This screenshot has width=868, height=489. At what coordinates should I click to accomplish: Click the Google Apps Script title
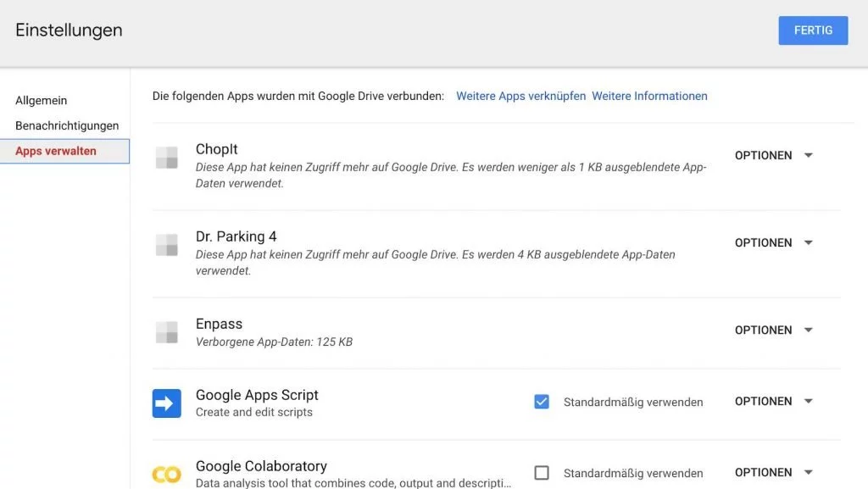tap(257, 395)
